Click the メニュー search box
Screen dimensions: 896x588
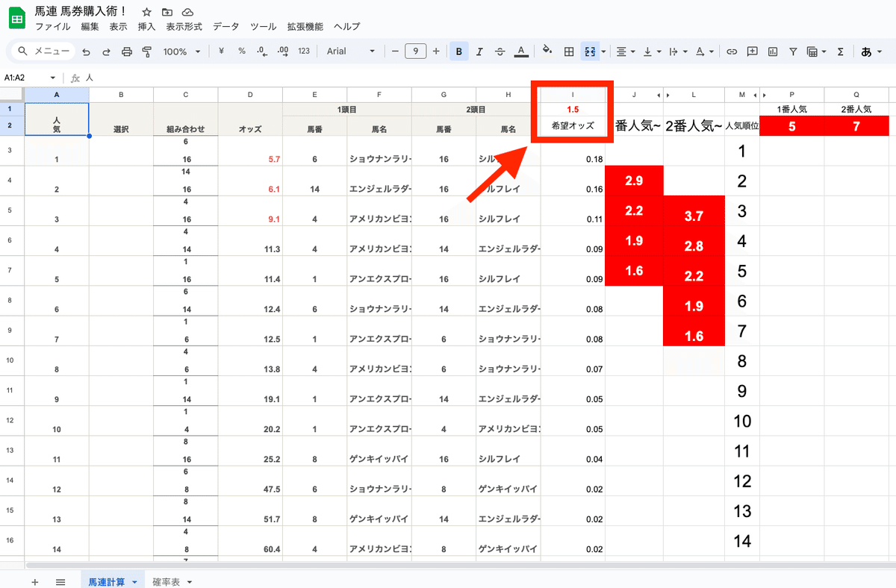(x=44, y=51)
